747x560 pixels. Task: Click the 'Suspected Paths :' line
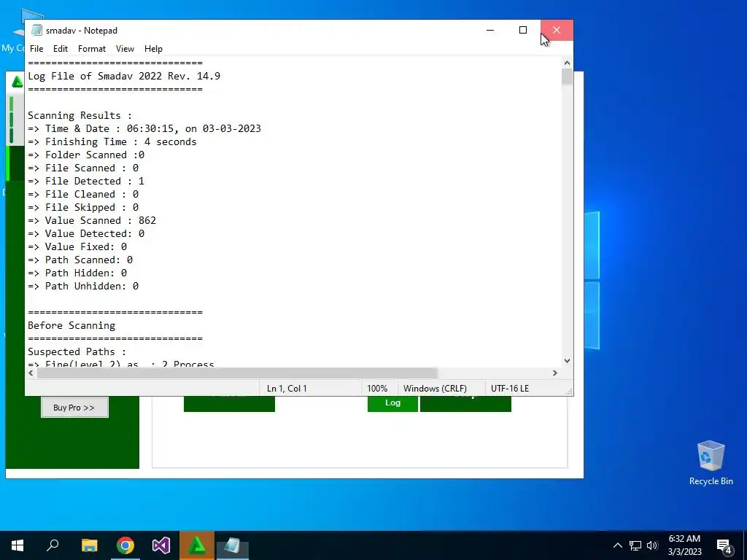coord(77,352)
